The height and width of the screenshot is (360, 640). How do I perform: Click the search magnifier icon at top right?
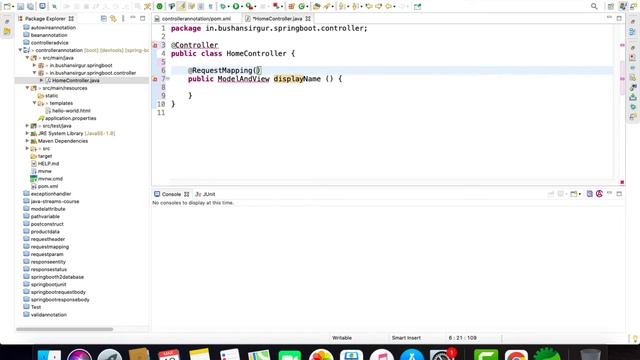594,6
